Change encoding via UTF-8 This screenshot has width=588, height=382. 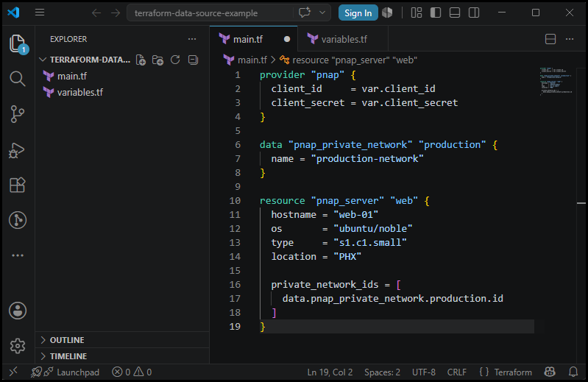coord(424,372)
